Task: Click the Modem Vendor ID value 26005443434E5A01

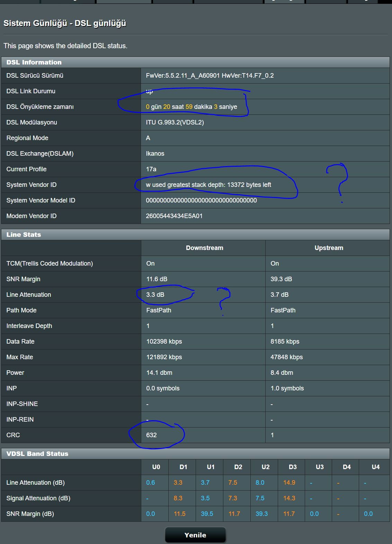Action: (x=174, y=216)
